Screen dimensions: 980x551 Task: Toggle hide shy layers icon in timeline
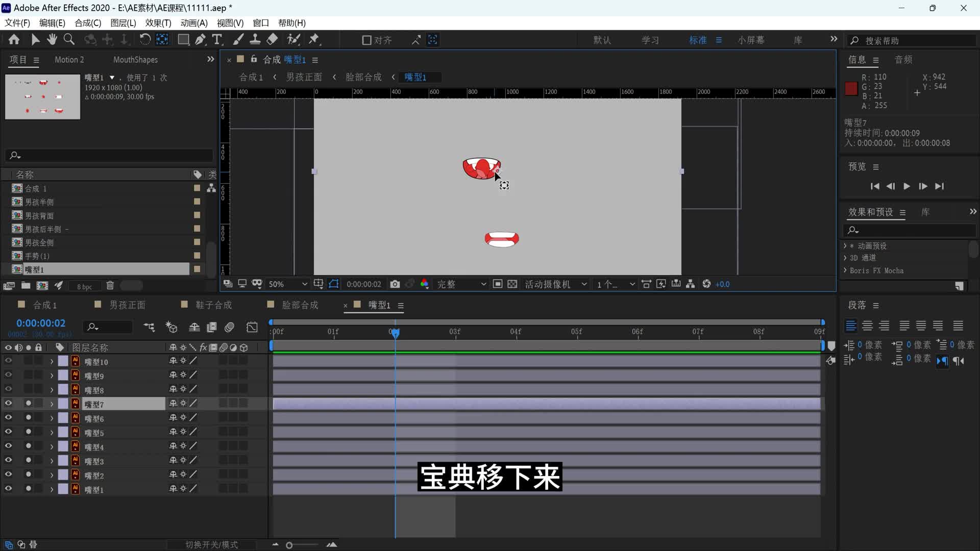pos(194,327)
